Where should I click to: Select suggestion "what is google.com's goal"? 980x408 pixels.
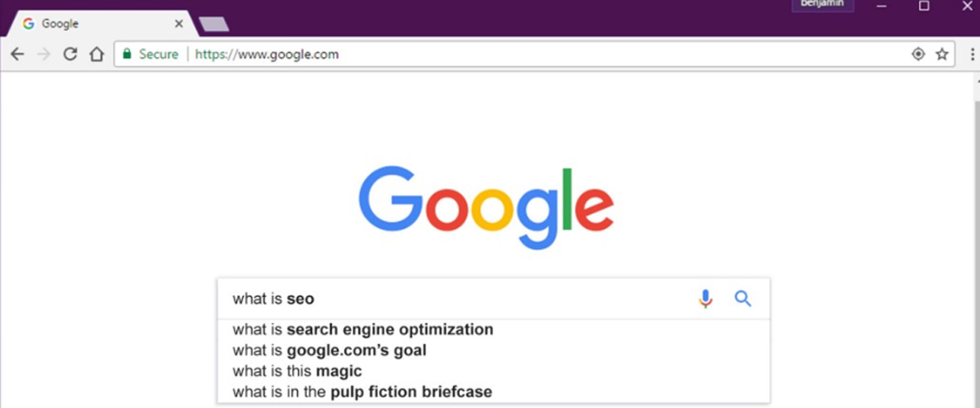click(x=329, y=351)
